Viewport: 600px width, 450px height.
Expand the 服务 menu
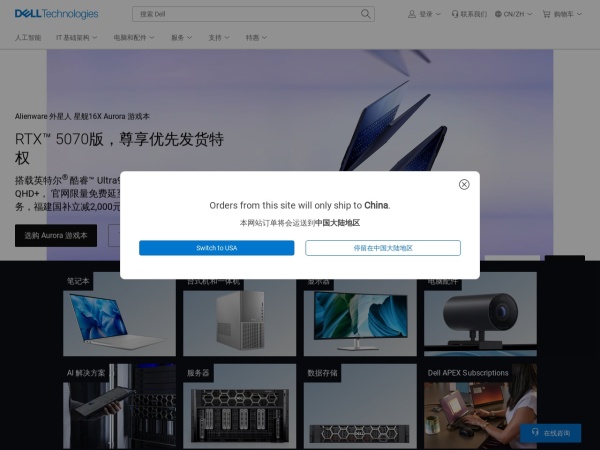click(x=181, y=38)
